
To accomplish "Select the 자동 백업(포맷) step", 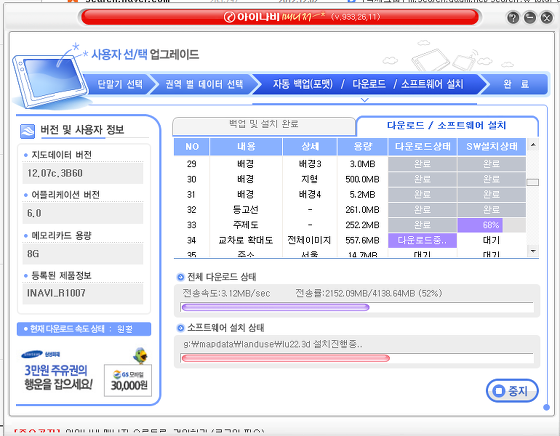I will (302, 84).
